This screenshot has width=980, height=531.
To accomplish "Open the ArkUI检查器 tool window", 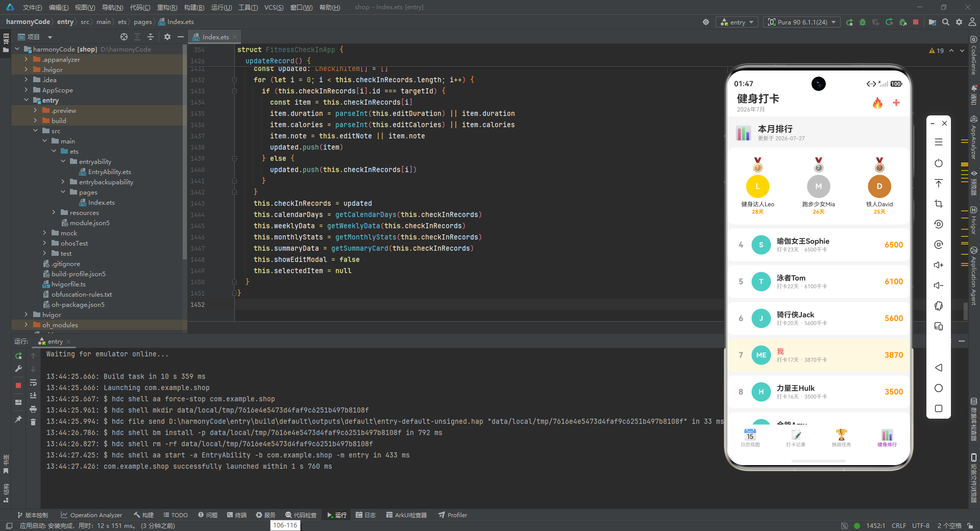I will (406, 515).
